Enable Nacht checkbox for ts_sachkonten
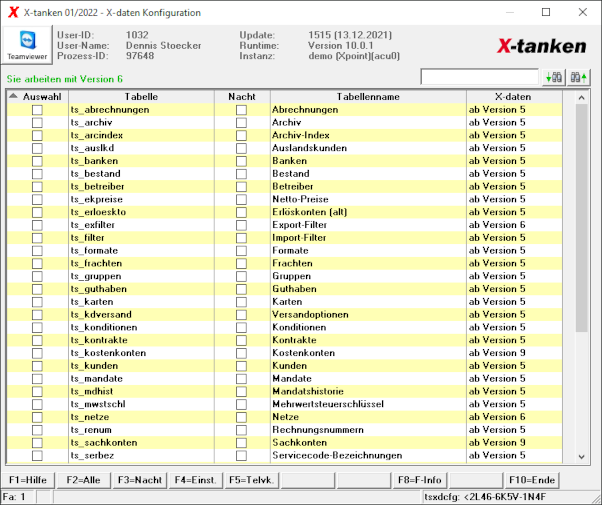The height and width of the screenshot is (505, 602). (241, 443)
